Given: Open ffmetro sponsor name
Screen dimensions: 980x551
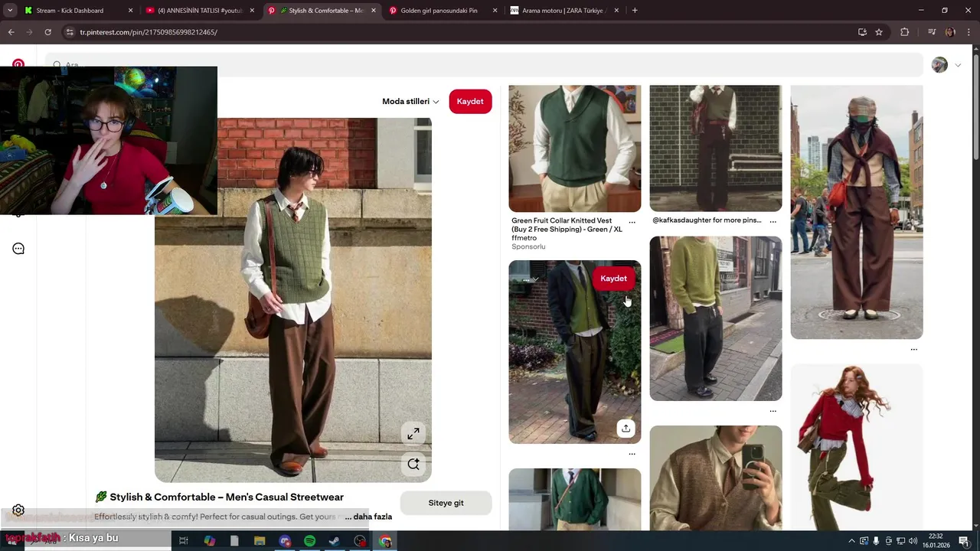Looking at the screenshot, I should (x=524, y=238).
